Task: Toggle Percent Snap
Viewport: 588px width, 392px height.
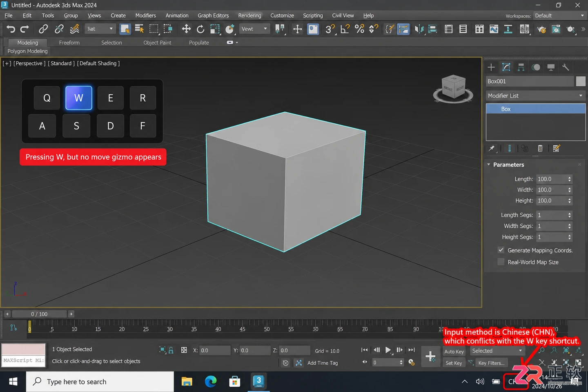Action: pos(359,29)
